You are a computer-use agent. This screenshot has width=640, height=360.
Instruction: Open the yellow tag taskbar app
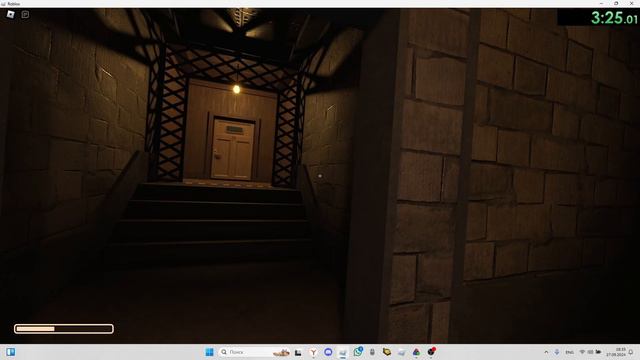coord(387,352)
